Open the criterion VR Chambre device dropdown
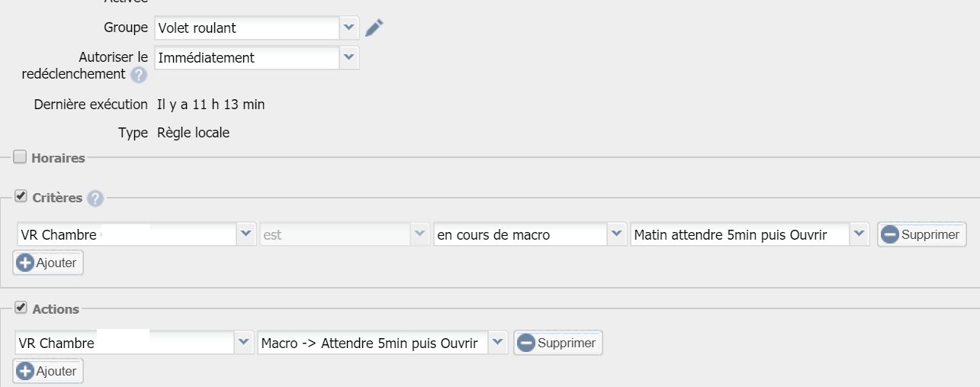Screen dimensions: 980x387 (x=246, y=235)
